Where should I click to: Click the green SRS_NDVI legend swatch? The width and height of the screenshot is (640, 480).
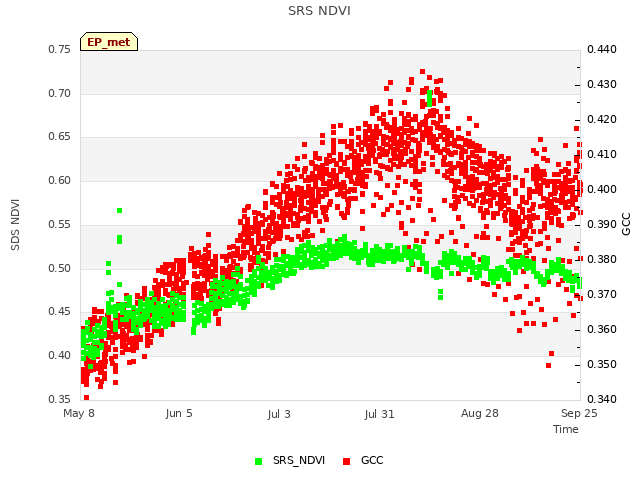258,461
